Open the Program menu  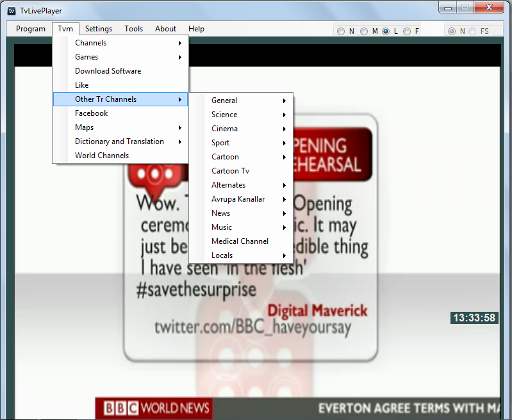31,29
